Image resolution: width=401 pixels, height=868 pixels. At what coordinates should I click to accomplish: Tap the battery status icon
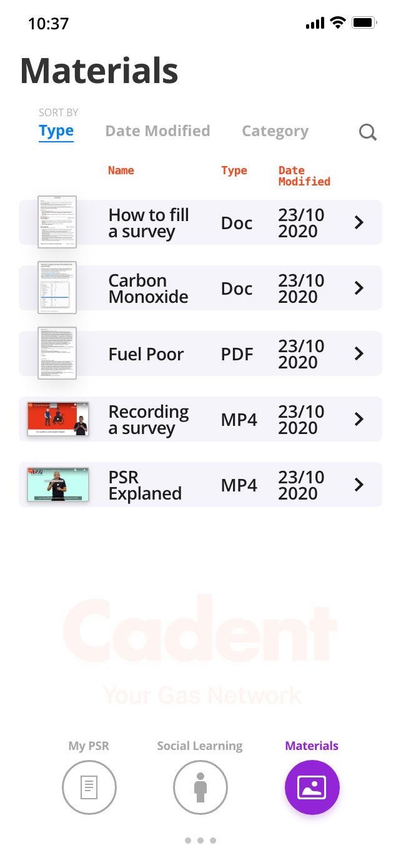coord(364,23)
